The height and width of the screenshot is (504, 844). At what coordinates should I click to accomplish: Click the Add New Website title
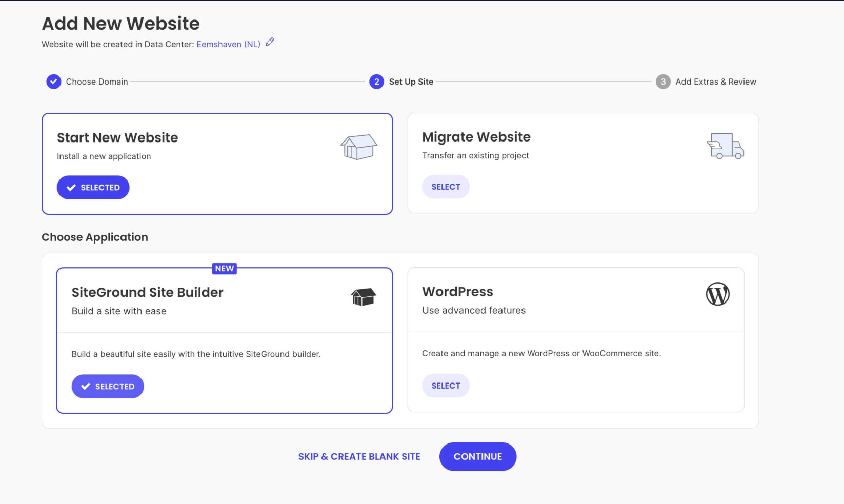120,24
